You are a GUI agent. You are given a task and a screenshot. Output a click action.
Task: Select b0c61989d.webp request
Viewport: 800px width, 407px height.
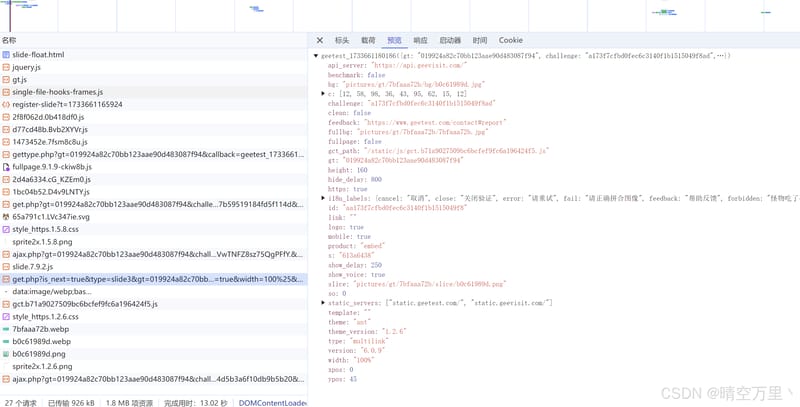(x=154, y=342)
